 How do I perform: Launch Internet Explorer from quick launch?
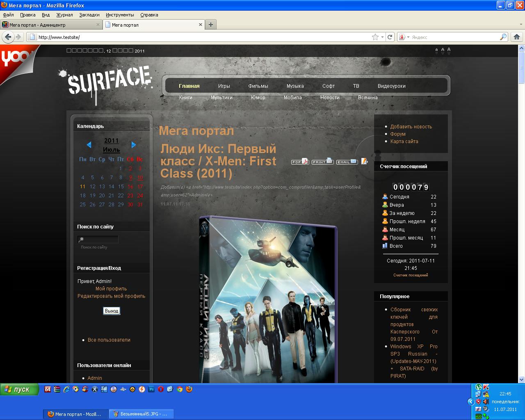pos(66,389)
